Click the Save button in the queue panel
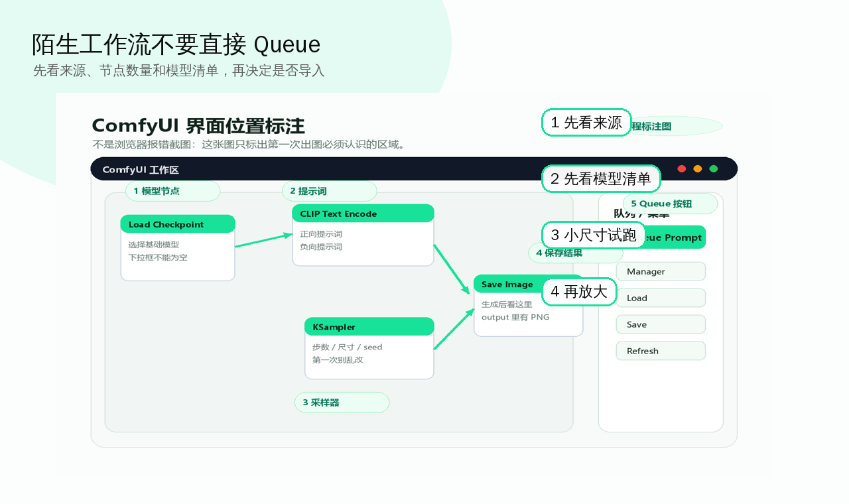Image resolution: width=849 pixels, height=504 pixels. (x=661, y=324)
